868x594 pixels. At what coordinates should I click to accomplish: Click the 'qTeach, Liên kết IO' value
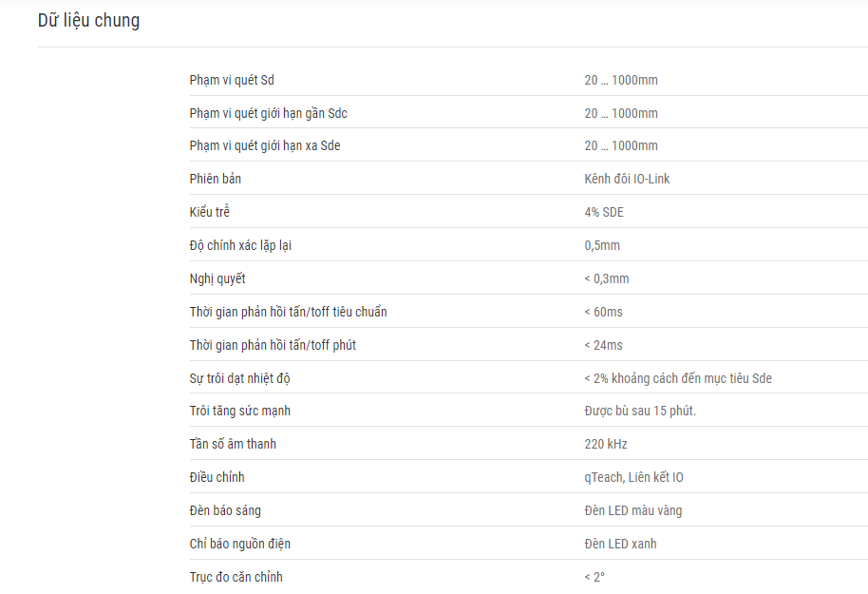pos(633,477)
